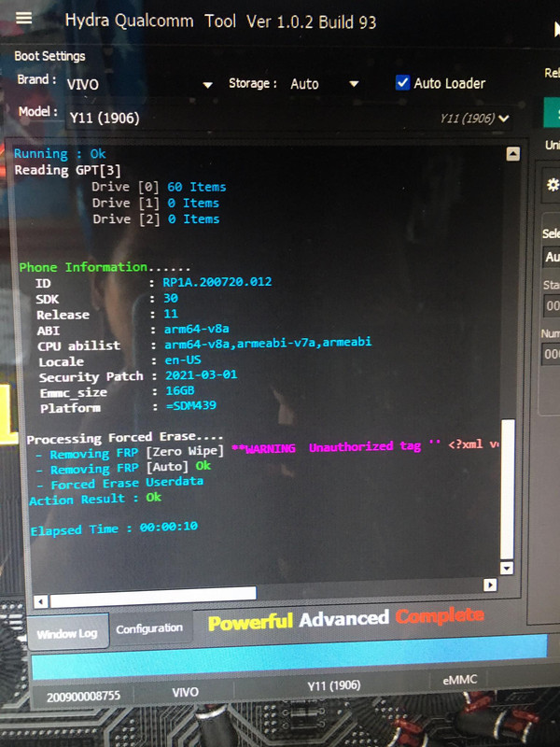This screenshot has height=747, width=560.
Task: Click the cyan progress bar
Action: 289,658
